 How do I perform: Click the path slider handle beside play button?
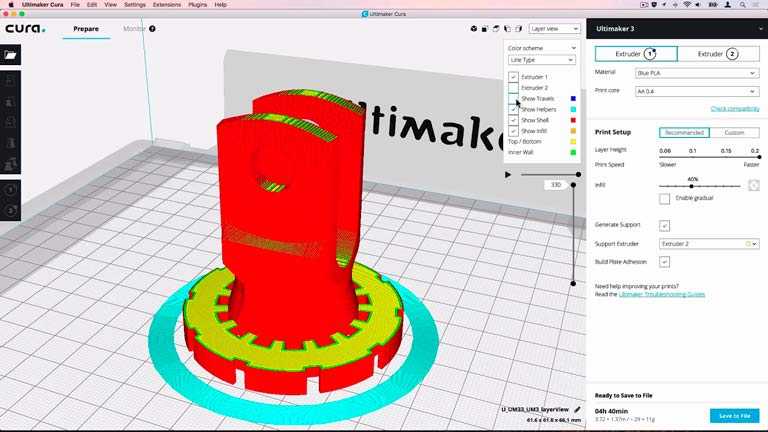click(578, 174)
